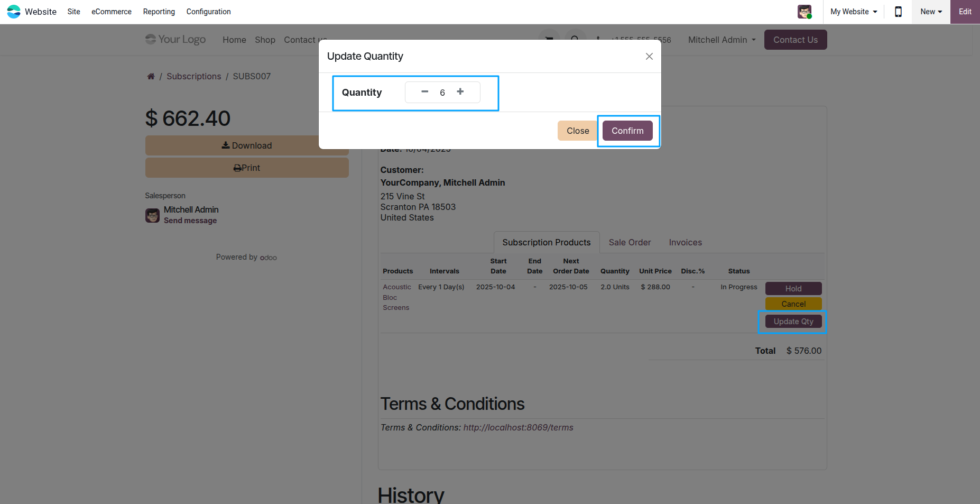
Task: Decrease quantity with the minus icon
Action: [424, 91]
